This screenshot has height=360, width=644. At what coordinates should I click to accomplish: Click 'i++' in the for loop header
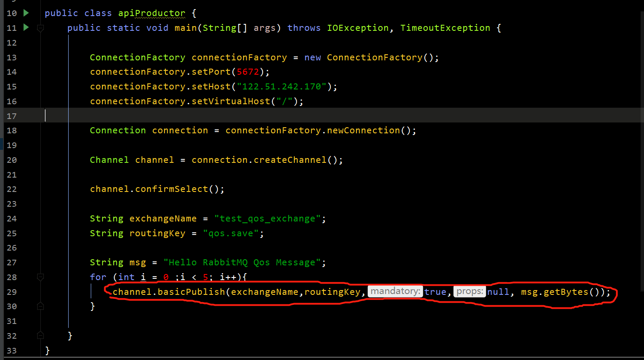228,277
